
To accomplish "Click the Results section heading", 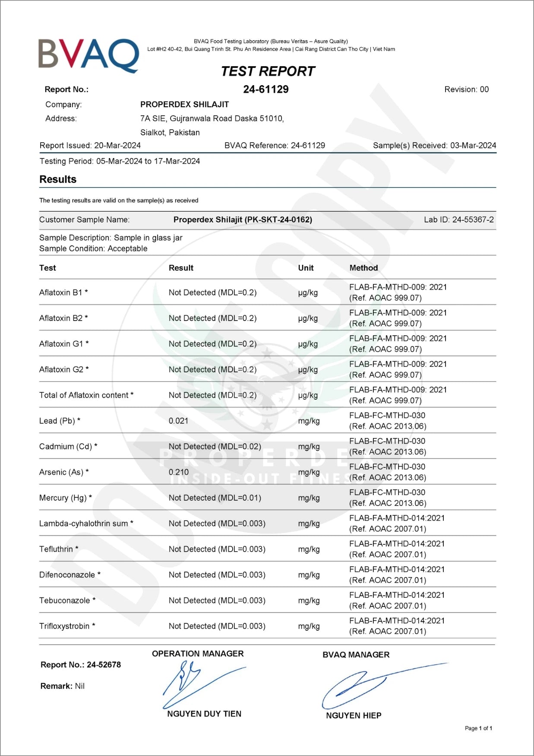I will [x=58, y=179].
